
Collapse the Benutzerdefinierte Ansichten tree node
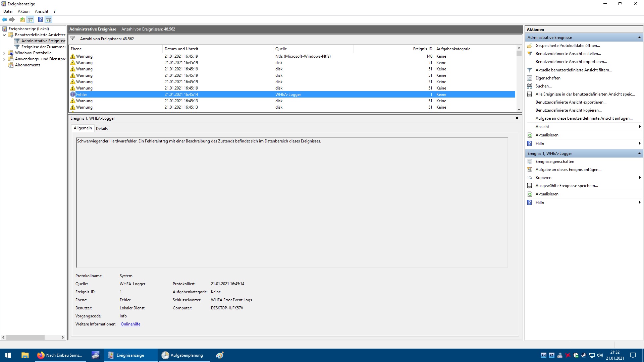4,35
